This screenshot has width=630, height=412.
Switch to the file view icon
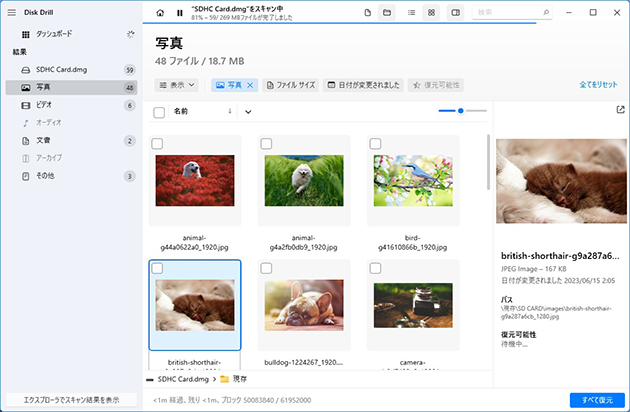click(x=368, y=12)
